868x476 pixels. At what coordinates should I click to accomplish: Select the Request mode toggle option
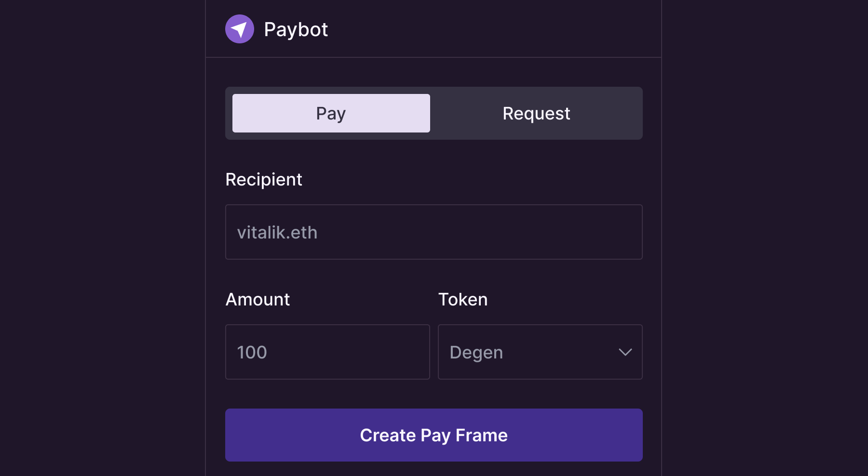pyautogui.click(x=536, y=113)
